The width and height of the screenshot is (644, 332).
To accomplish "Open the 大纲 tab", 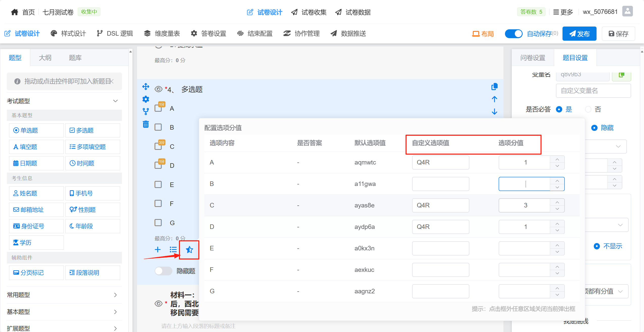I will tap(45, 58).
